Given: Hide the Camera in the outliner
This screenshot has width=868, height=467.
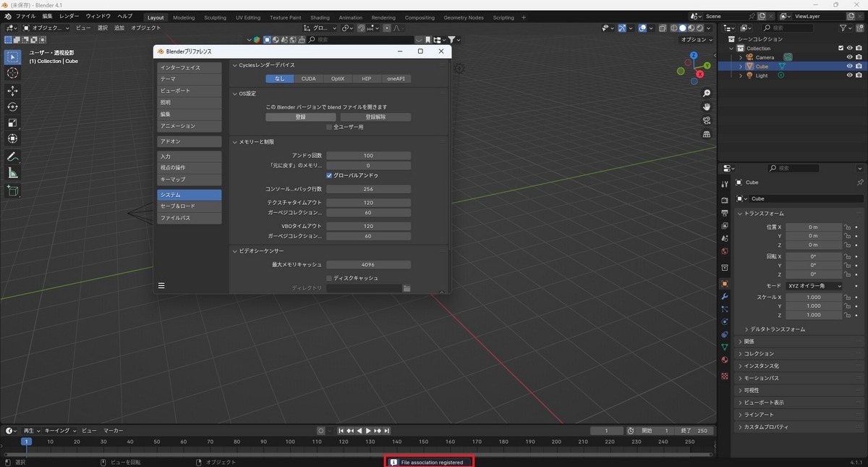Looking at the screenshot, I should click(849, 57).
